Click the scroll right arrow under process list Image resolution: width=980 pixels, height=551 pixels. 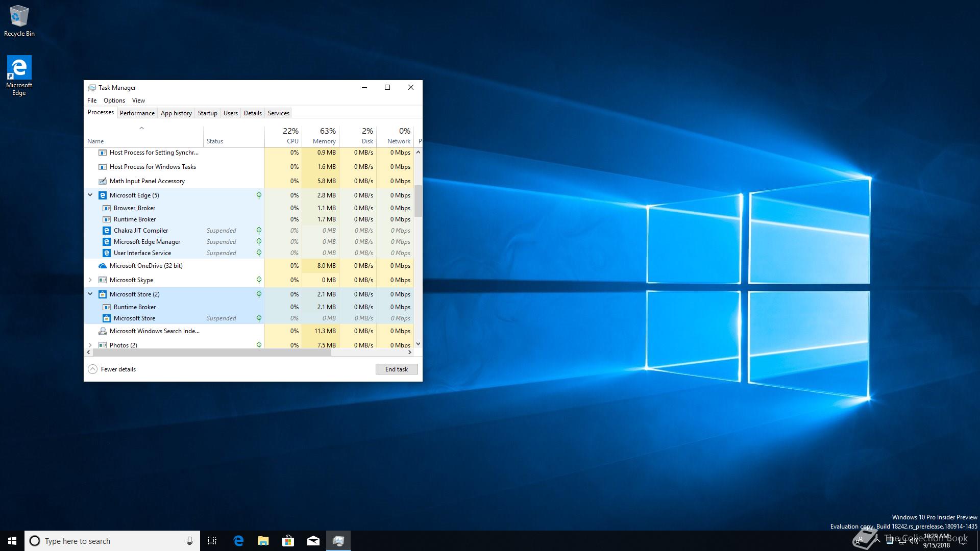tap(409, 353)
